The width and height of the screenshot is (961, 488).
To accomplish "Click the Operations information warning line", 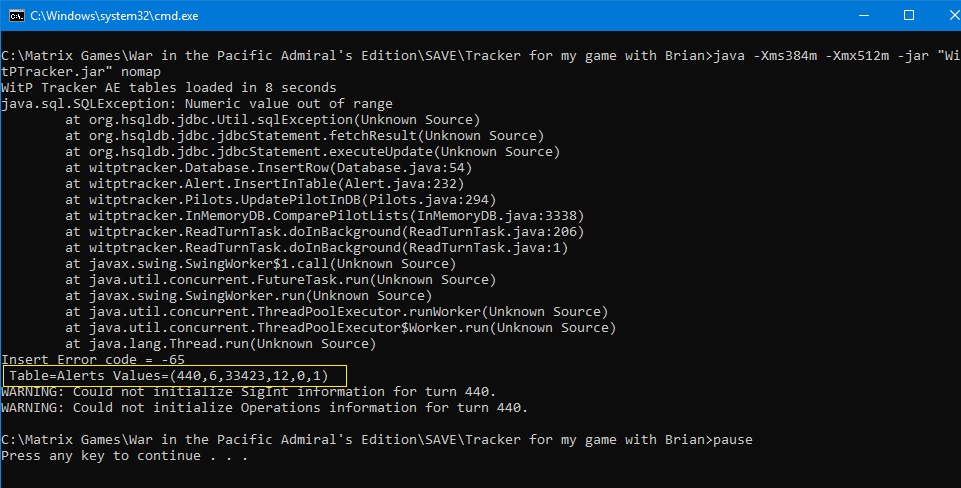I will click(264, 408).
